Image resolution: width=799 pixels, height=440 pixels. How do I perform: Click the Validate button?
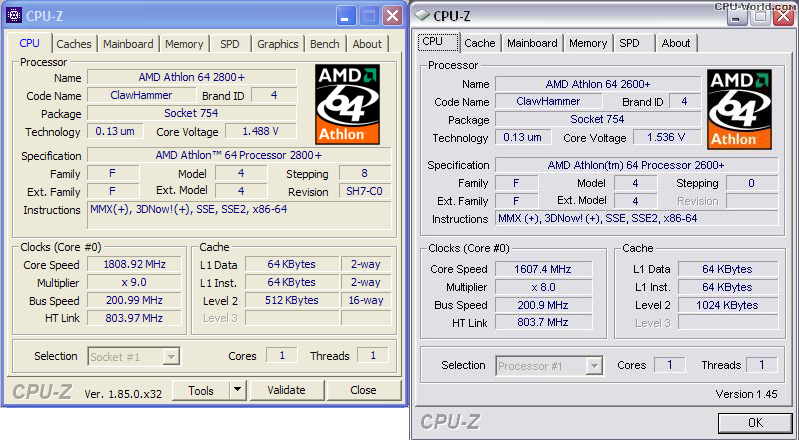tap(286, 391)
